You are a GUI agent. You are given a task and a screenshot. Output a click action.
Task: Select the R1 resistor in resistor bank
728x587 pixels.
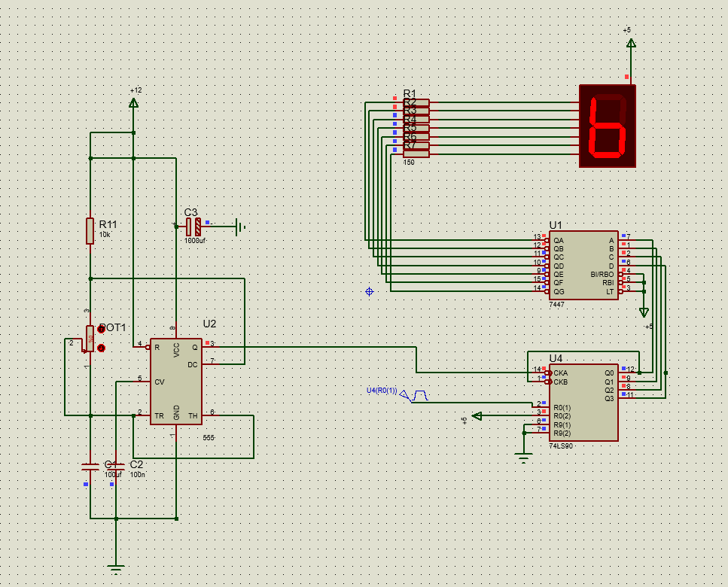416,102
